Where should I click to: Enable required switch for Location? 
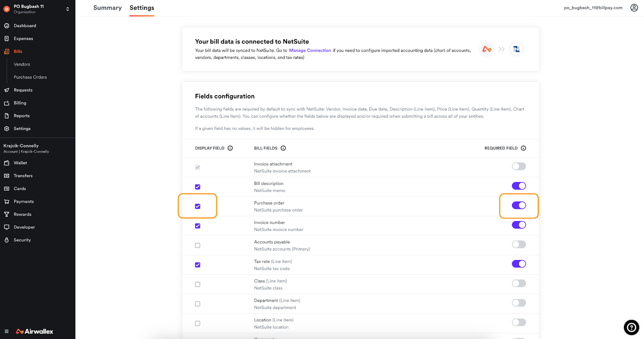519,322
